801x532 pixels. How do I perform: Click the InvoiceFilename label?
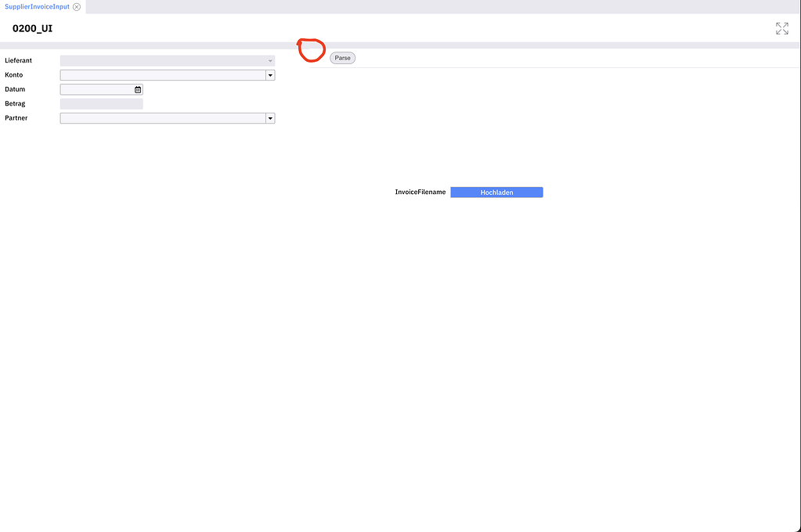click(x=420, y=192)
